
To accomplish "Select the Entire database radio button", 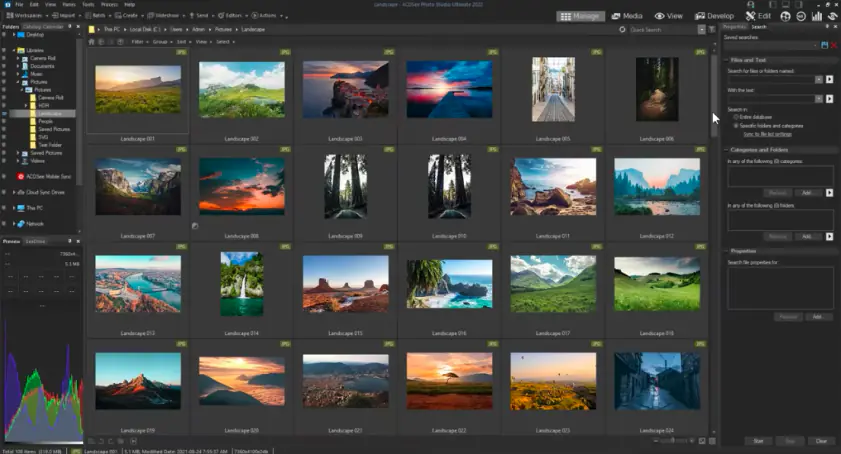I will (736, 117).
